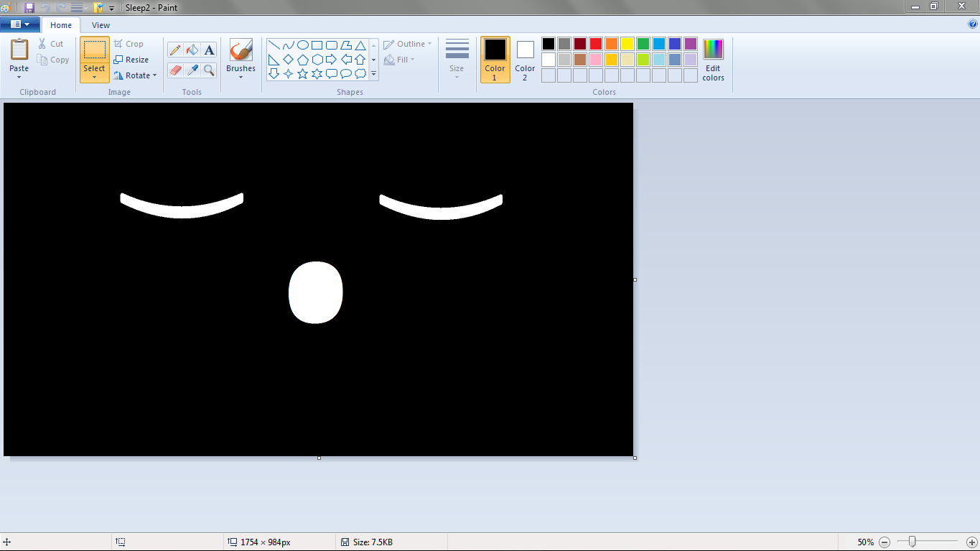Open the Customize Quick Access Toolbar dropdown
This screenshot has width=980, height=551.
coord(112,9)
